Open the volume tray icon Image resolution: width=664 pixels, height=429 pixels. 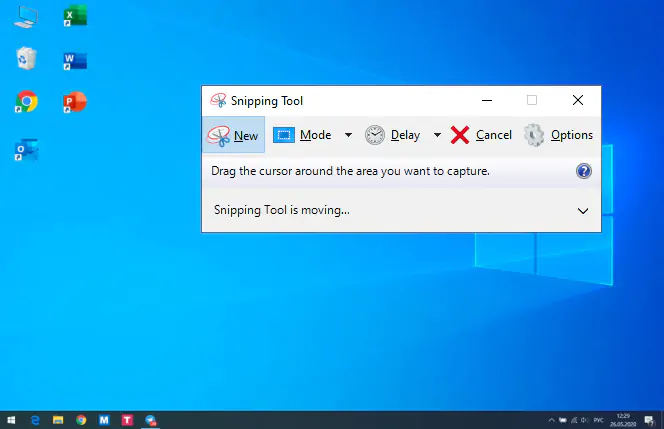(x=585, y=420)
